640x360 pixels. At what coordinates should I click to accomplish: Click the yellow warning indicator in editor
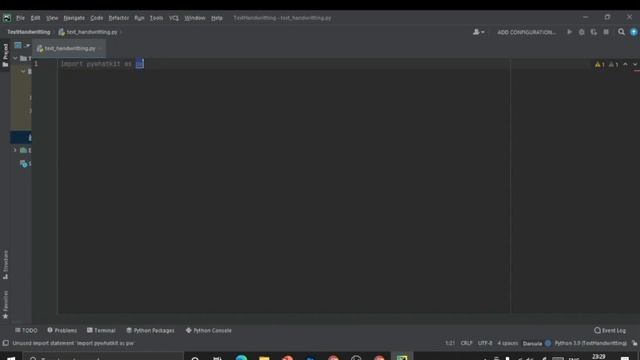click(x=600, y=64)
